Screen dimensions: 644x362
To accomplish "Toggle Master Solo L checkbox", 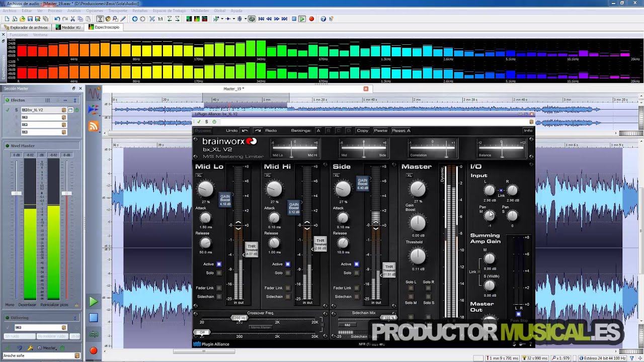I will [x=411, y=288].
